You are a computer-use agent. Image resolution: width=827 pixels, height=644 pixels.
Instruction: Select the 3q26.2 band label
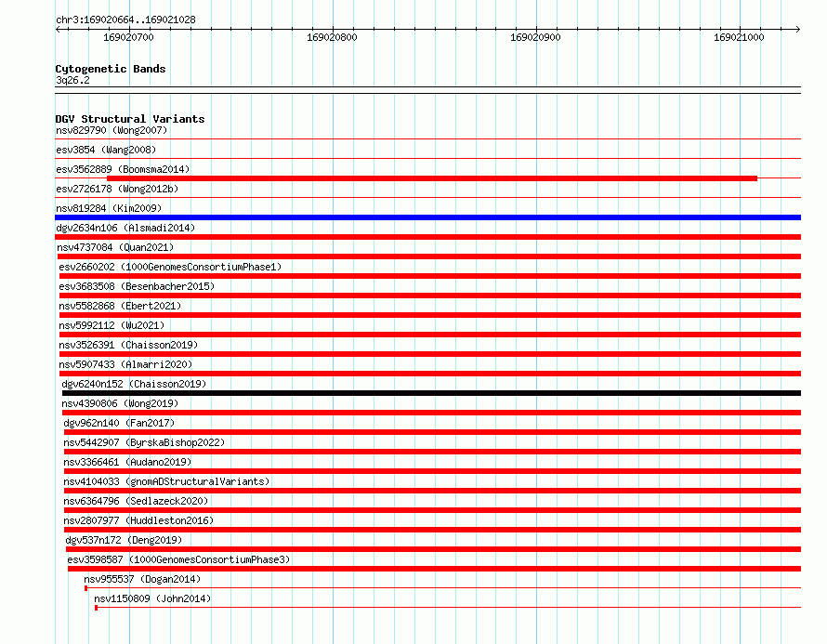(72, 80)
